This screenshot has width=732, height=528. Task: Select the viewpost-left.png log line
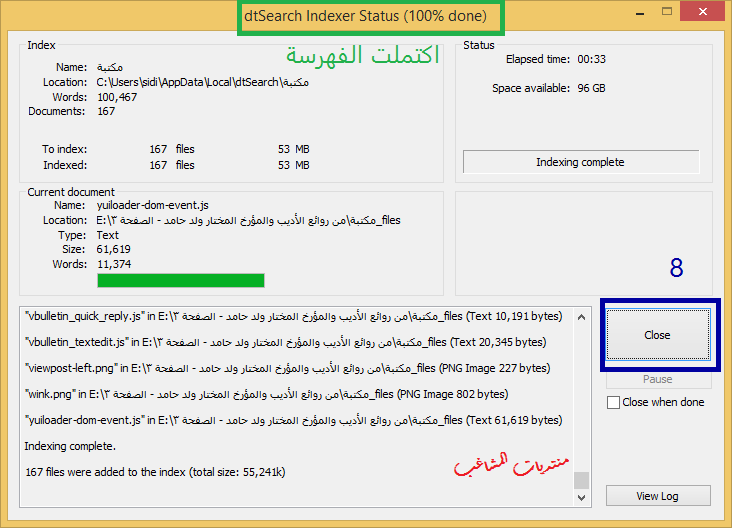click(x=287, y=368)
